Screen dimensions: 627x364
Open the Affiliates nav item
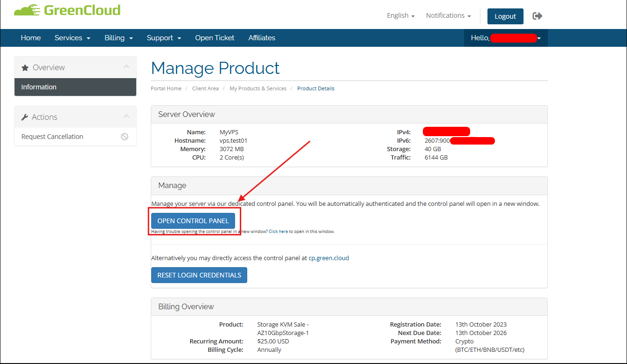click(262, 38)
